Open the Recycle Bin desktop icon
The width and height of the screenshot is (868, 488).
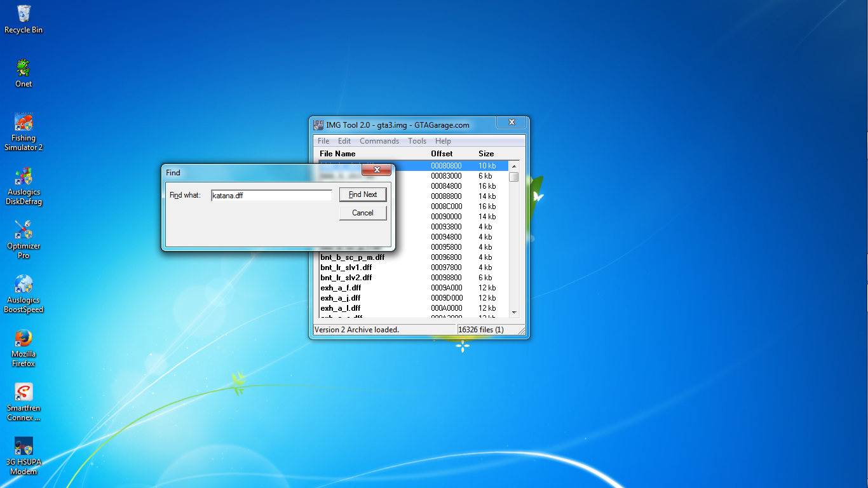pyautogui.click(x=24, y=19)
